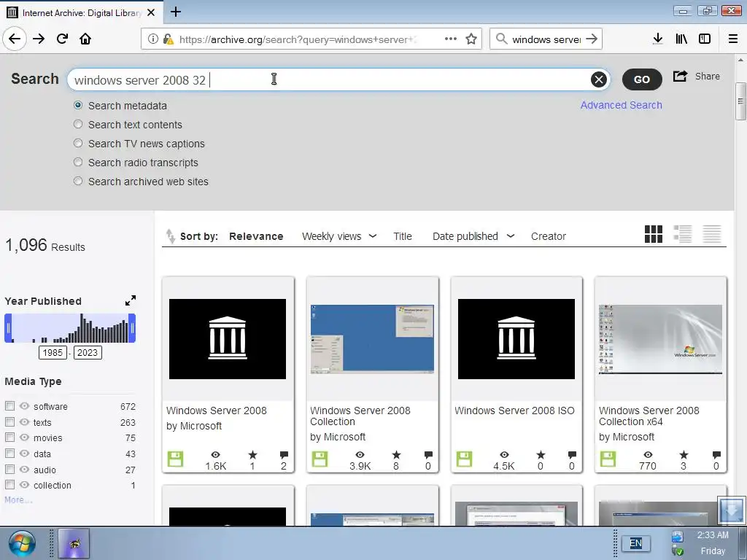Check the data media type filter

click(9, 454)
